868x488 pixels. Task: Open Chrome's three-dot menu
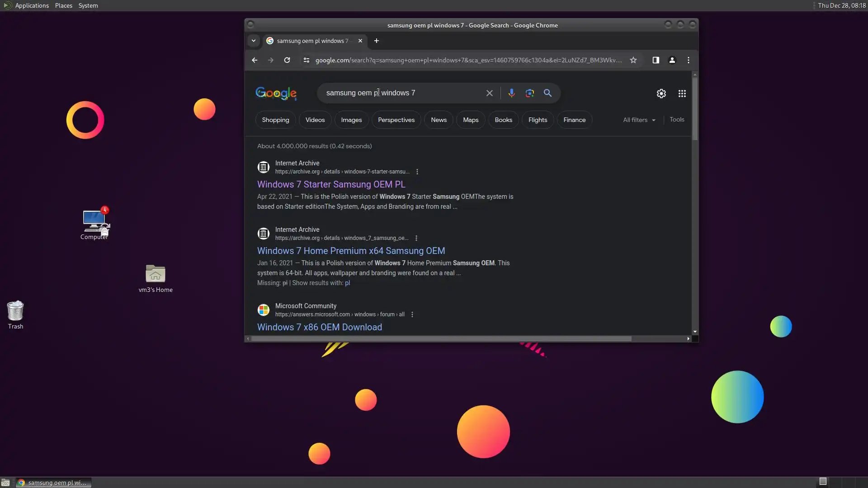pos(688,60)
